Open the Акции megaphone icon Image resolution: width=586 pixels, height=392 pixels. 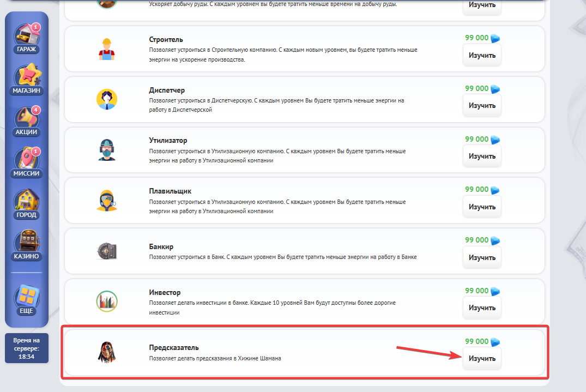27,118
